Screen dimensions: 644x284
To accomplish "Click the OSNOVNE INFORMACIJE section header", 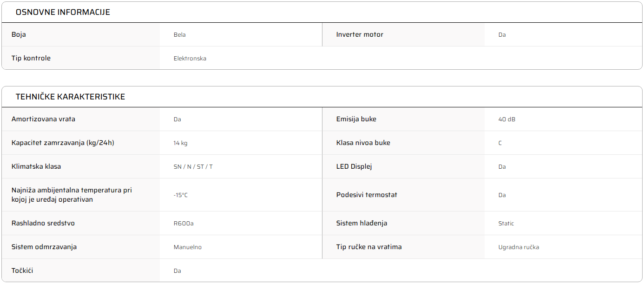I will click(63, 12).
